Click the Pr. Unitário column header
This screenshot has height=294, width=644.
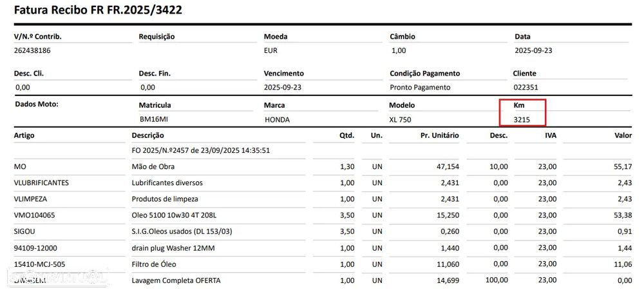point(439,135)
